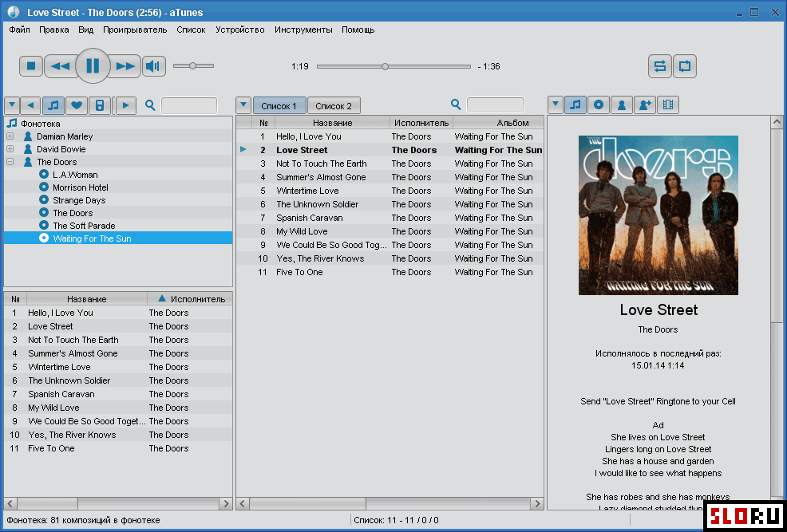Open the context panel options dropdown

555,104
